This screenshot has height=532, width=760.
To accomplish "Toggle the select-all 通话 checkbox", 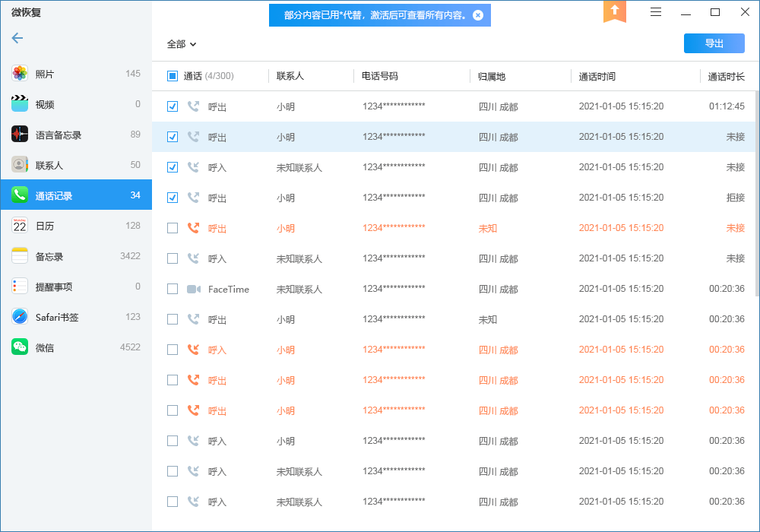I will pos(172,75).
